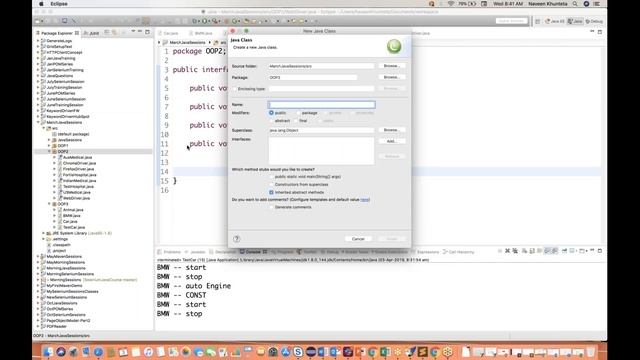This screenshot has height=360, width=640.
Task: Open the Apple menu
Action: pyautogui.click(x=41, y=4)
